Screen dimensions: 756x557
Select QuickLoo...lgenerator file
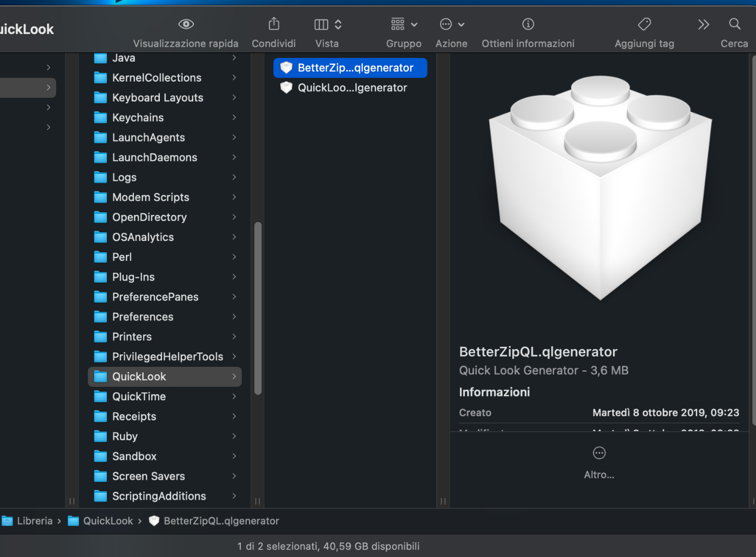tap(350, 88)
